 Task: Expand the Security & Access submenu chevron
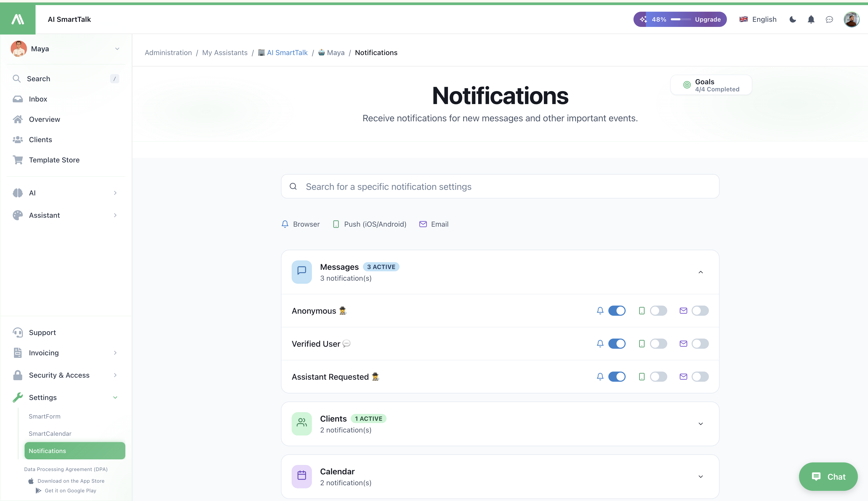pos(115,375)
